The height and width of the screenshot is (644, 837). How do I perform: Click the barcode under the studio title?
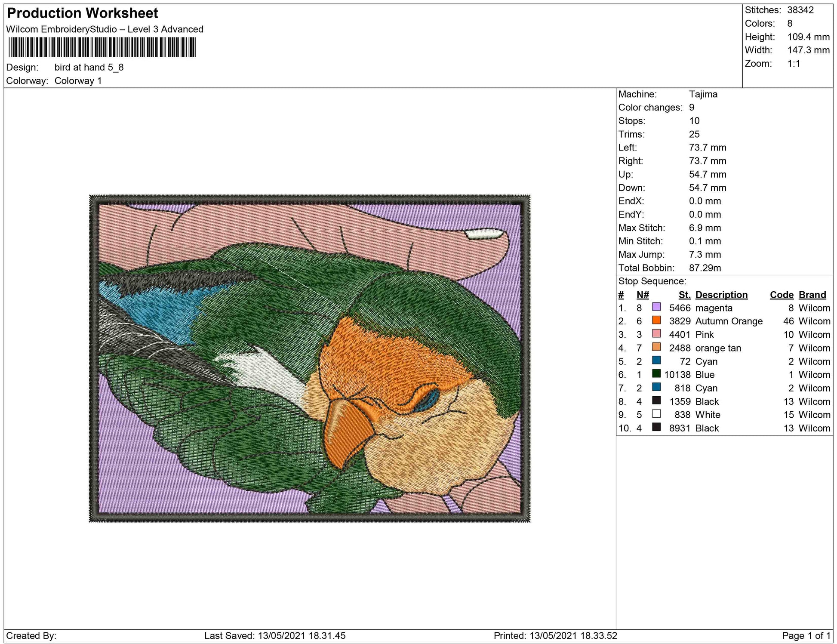click(x=102, y=47)
